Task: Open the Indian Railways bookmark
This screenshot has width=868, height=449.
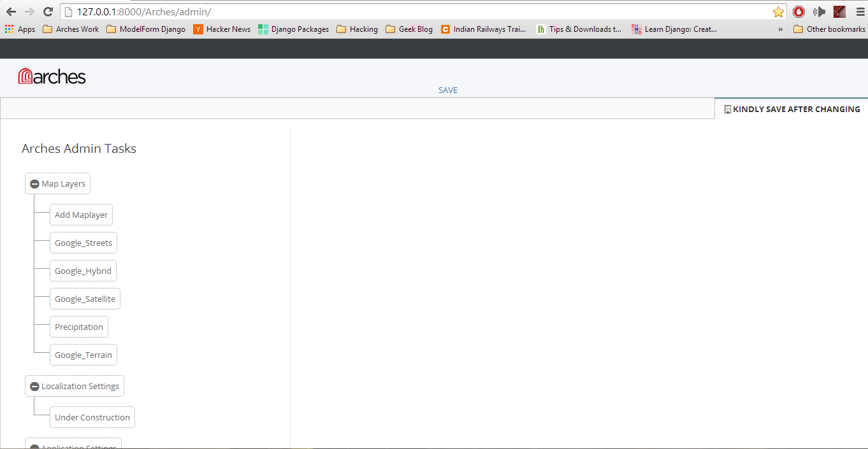Action: click(484, 29)
